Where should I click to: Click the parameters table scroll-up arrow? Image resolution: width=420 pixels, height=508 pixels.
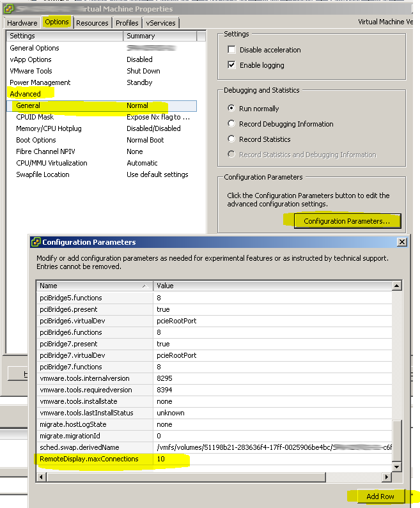[396, 286]
